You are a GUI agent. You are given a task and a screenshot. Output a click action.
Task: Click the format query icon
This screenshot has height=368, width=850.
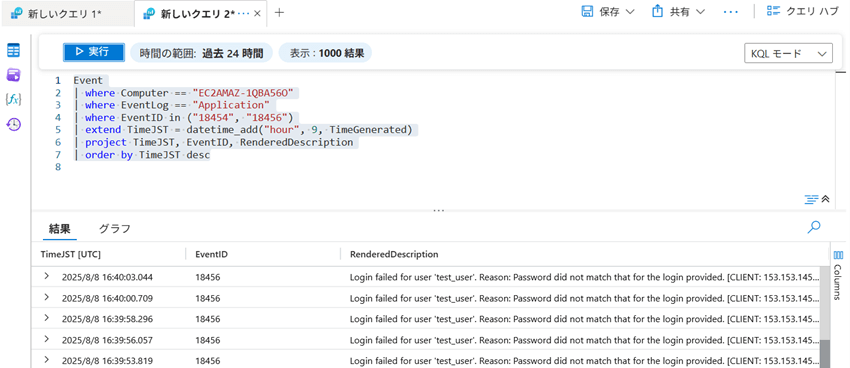[811, 199]
